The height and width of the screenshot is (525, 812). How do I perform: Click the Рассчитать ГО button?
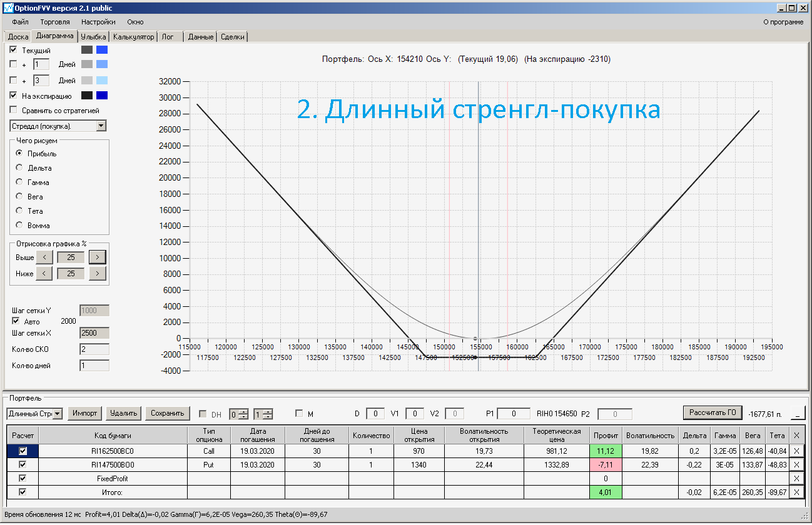coord(713,412)
